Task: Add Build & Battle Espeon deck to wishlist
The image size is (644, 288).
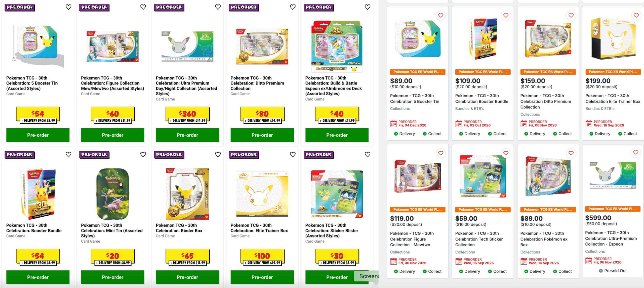Action: [367, 7]
